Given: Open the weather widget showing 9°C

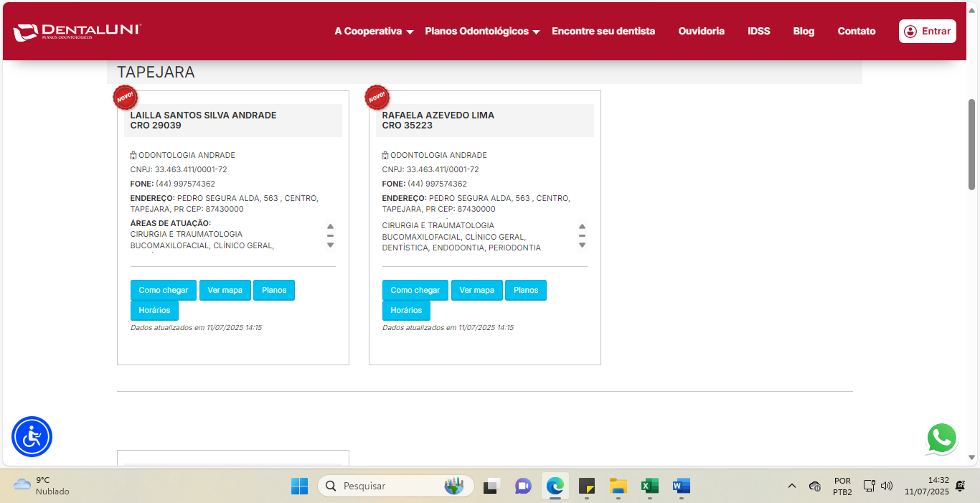Looking at the screenshot, I should 42,486.
